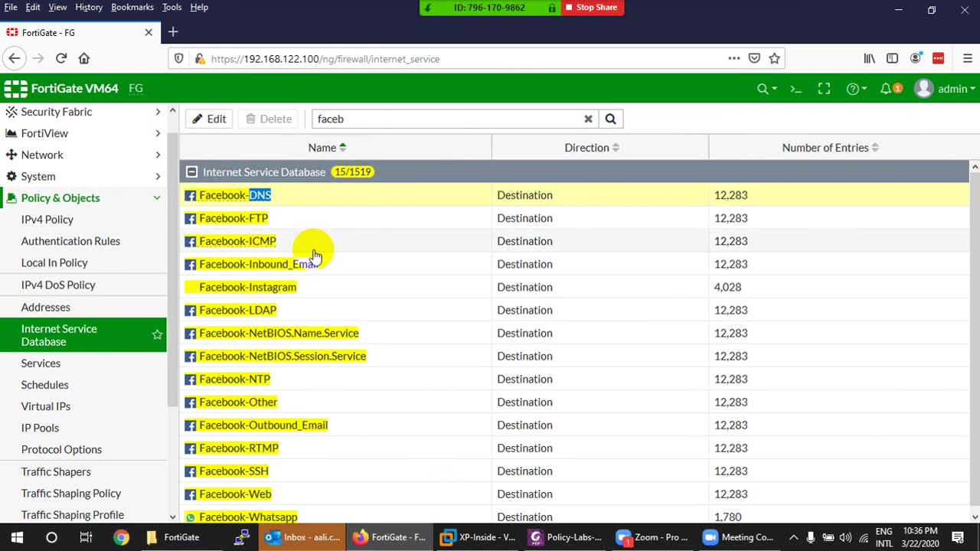This screenshot has width=980, height=551.
Task: Open Chrome from the taskbar
Action: pos(121,537)
